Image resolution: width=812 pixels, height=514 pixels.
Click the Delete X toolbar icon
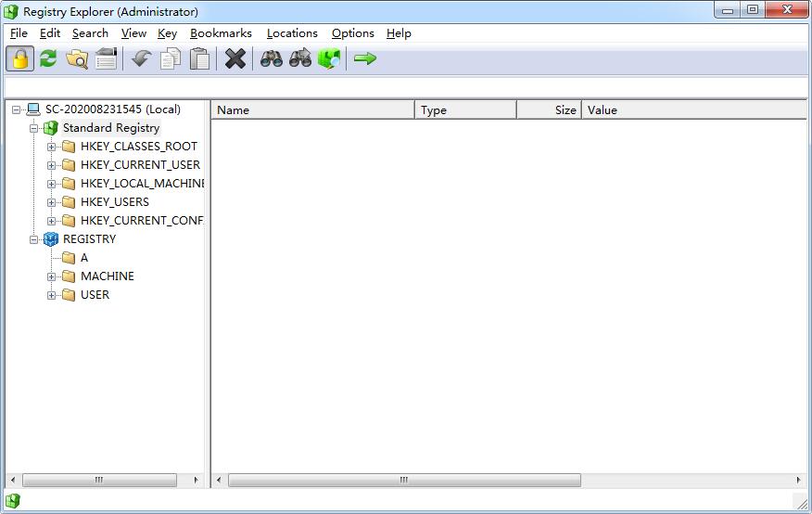235,58
